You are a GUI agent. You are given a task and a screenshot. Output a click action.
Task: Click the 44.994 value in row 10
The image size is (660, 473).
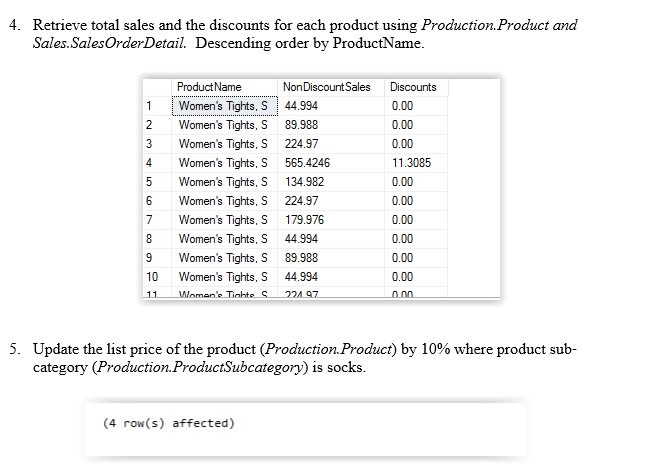[x=301, y=277]
